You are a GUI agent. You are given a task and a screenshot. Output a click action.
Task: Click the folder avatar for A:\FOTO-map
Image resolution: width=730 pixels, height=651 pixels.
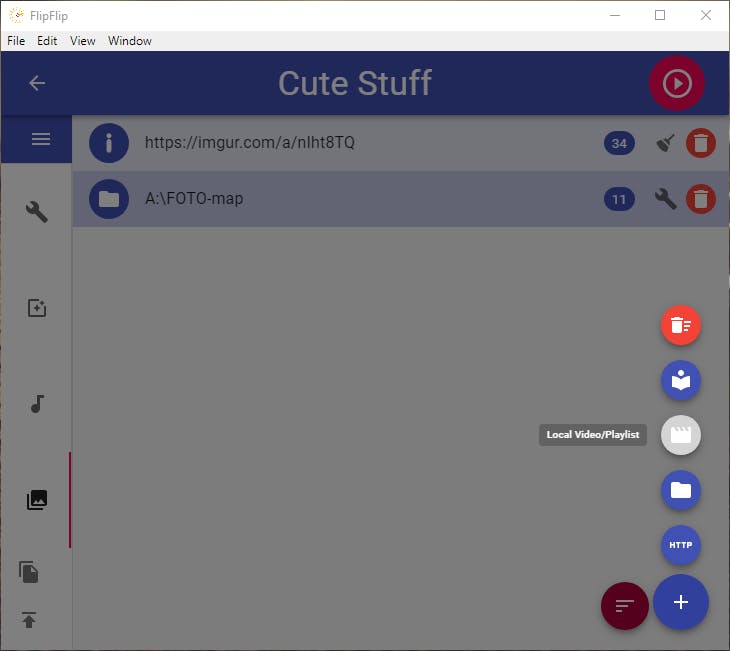click(109, 199)
